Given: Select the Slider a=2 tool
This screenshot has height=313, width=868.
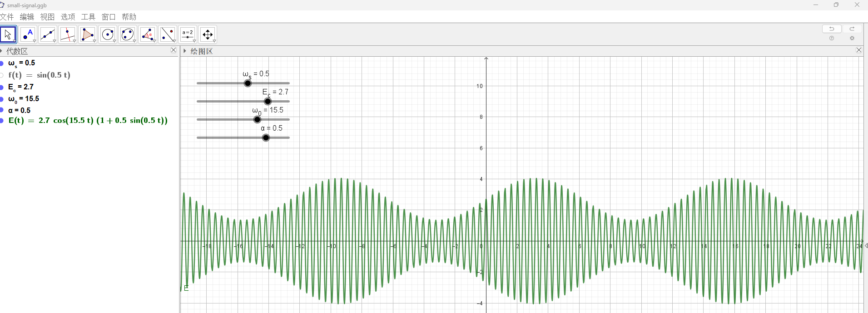Looking at the screenshot, I should [x=188, y=34].
